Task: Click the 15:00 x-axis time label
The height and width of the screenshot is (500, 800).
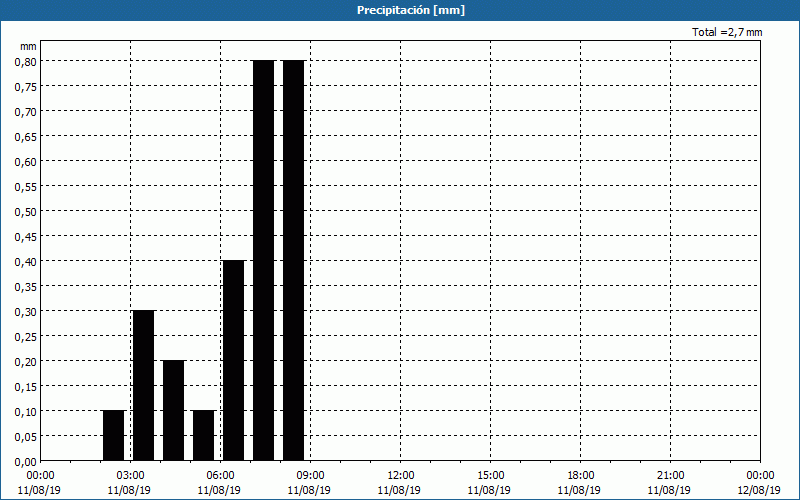Action: point(490,476)
